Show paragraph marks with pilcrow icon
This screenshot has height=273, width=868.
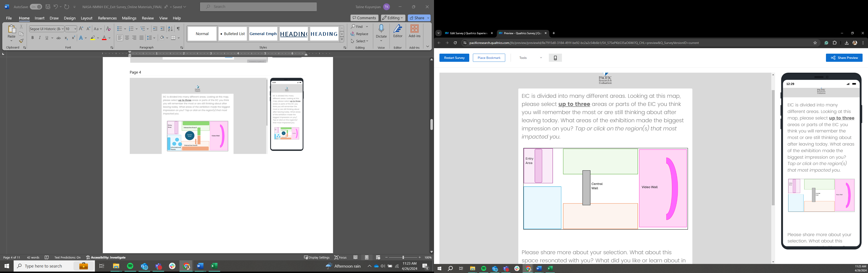[x=178, y=29]
